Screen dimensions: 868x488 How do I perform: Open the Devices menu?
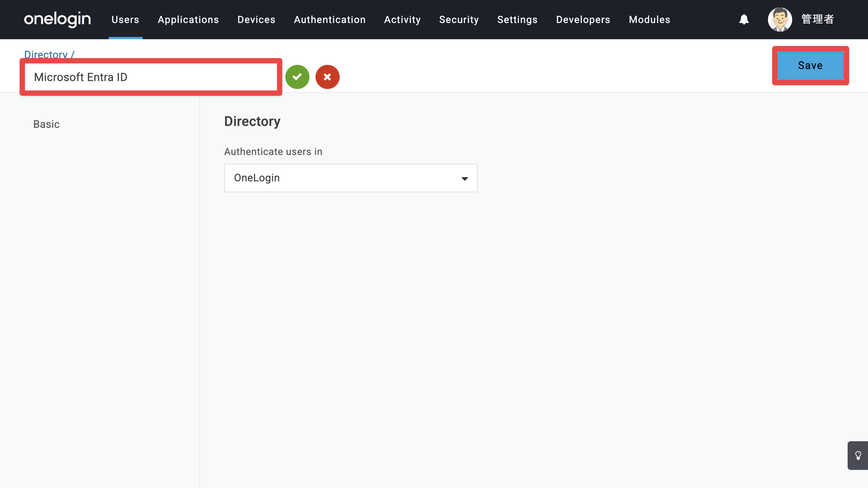point(256,20)
